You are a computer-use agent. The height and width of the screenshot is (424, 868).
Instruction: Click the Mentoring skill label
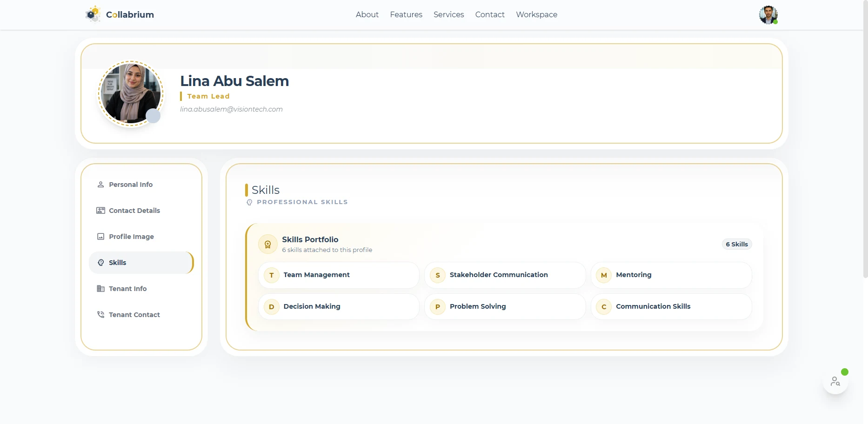click(634, 275)
